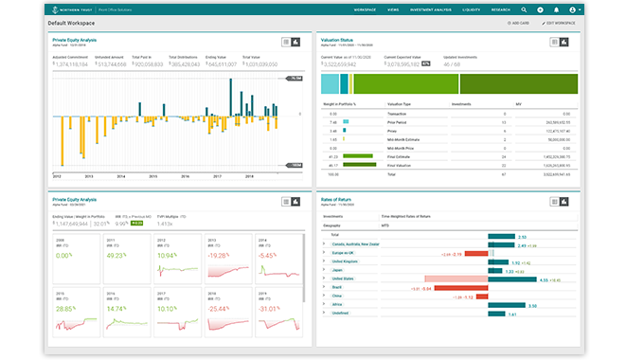Open the Investment Analysis menu

pos(430,9)
